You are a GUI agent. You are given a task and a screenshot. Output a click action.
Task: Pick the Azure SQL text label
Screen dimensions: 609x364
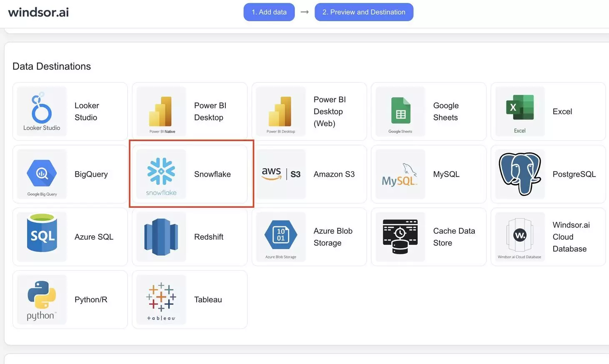(94, 237)
